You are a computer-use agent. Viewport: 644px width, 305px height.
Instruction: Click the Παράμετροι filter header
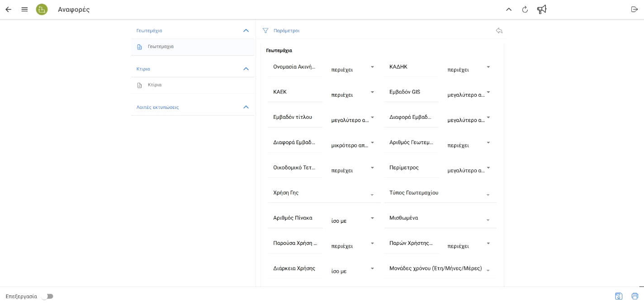click(286, 31)
